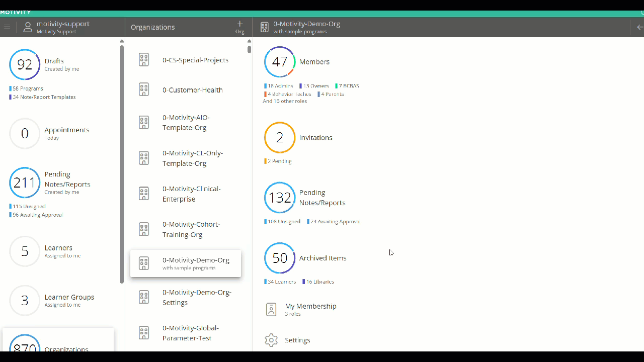Click the Members progress ring showing 47
The height and width of the screenshot is (362, 644).
(x=280, y=61)
